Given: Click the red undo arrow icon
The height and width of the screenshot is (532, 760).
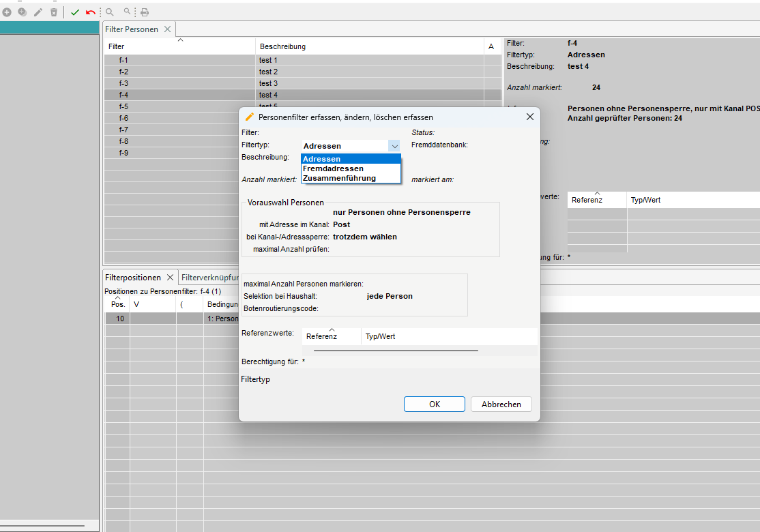Looking at the screenshot, I should point(90,12).
